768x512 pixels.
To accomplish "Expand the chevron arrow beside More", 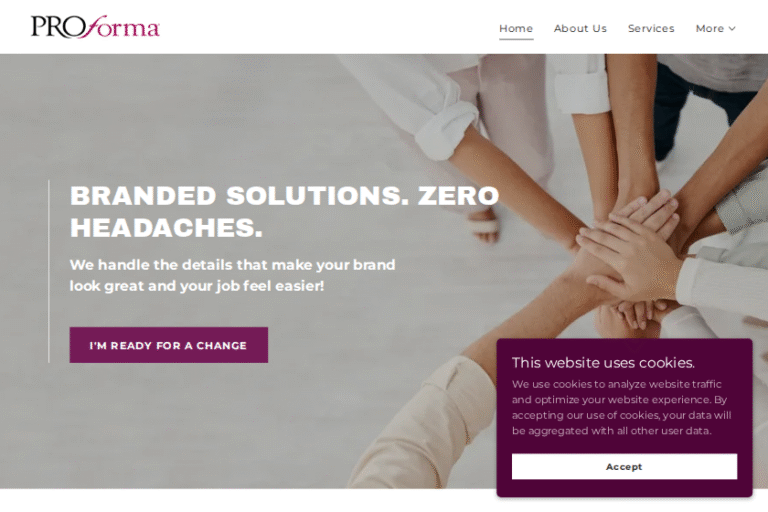I will [732, 28].
